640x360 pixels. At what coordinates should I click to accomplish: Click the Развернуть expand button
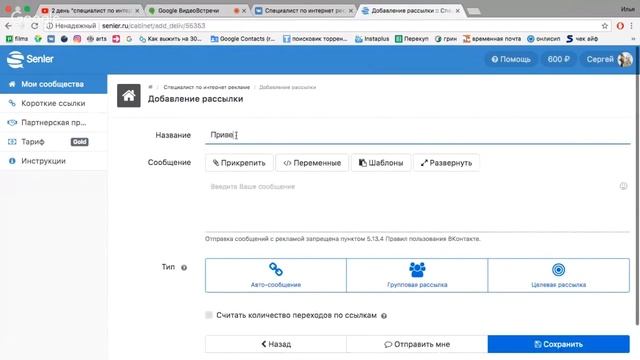(446, 163)
